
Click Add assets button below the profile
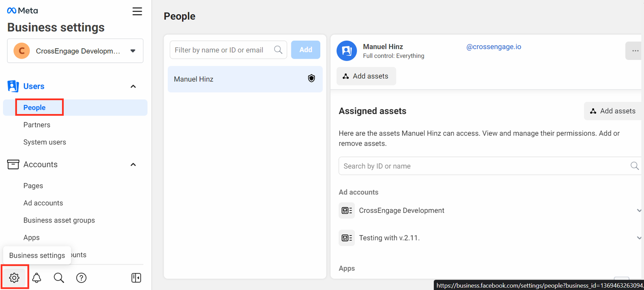pyautogui.click(x=366, y=76)
